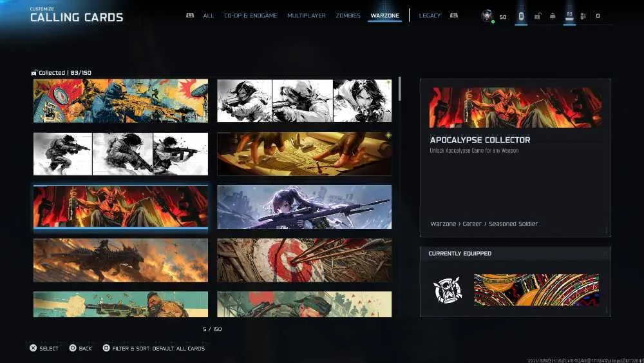644x363 pixels.
Task: Switch to the MULTIPLAYER tab
Action: point(307,15)
